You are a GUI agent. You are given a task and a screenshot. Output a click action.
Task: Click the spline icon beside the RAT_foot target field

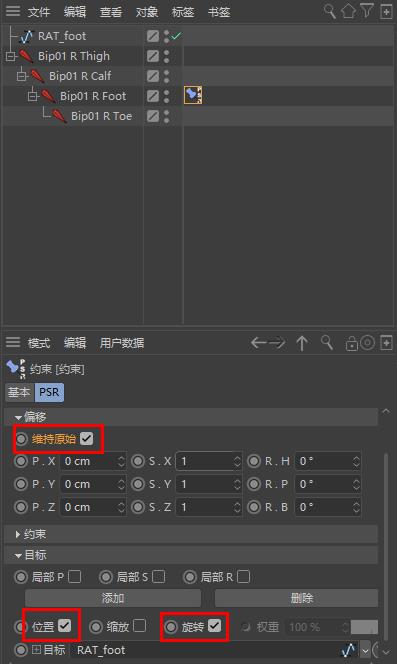(348, 650)
